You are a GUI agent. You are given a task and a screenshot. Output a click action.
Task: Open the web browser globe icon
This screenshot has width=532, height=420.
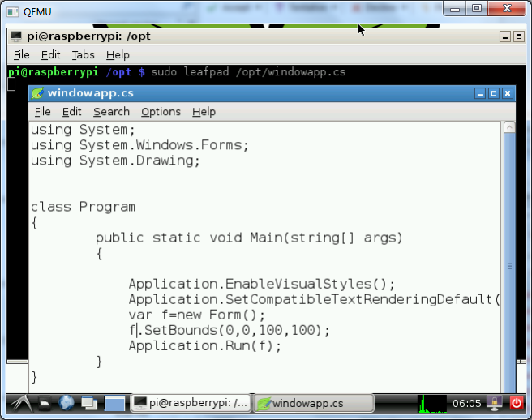click(x=66, y=403)
